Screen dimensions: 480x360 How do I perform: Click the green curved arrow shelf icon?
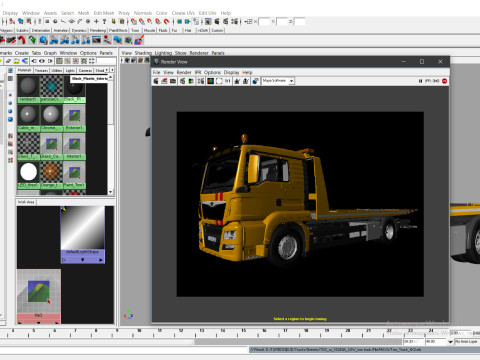pyautogui.click(x=32, y=40)
